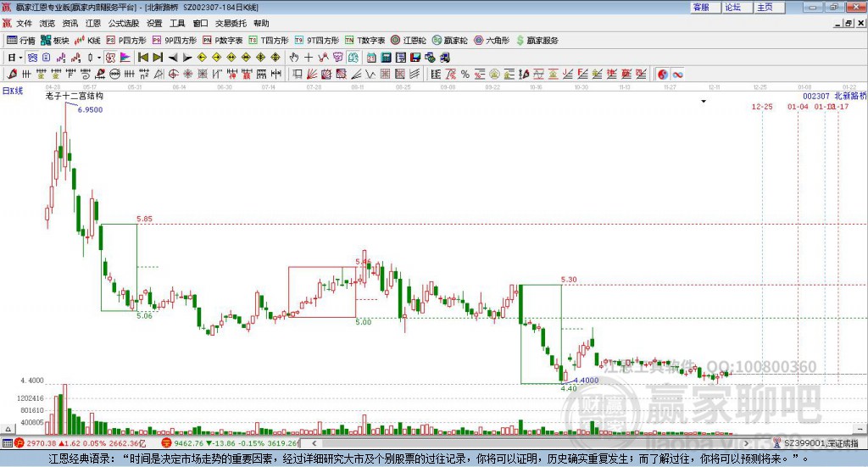Open the 9T四方形 tool
The width and height of the screenshot is (868, 467).
pos(317,41)
